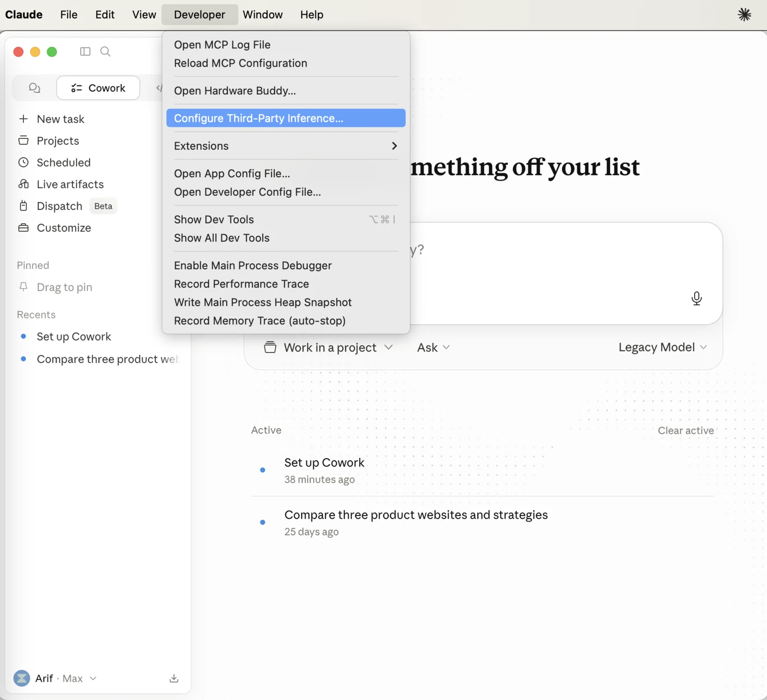Open Set up Cowork in Recents
The image size is (767, 700).
click(x=74, y=337)
